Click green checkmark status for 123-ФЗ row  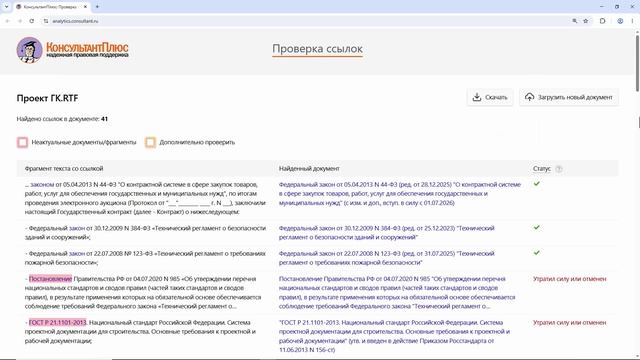point(537,253)
